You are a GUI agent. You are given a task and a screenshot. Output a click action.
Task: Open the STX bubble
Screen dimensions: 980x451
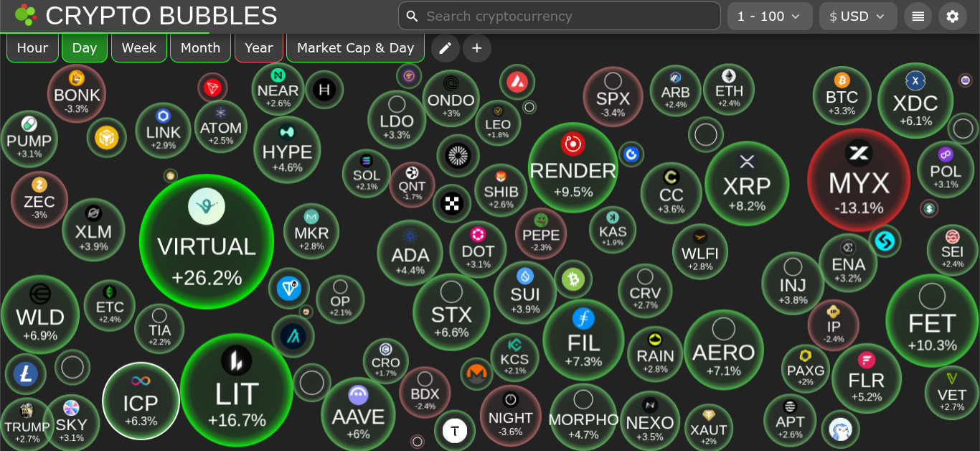(451, 312)
